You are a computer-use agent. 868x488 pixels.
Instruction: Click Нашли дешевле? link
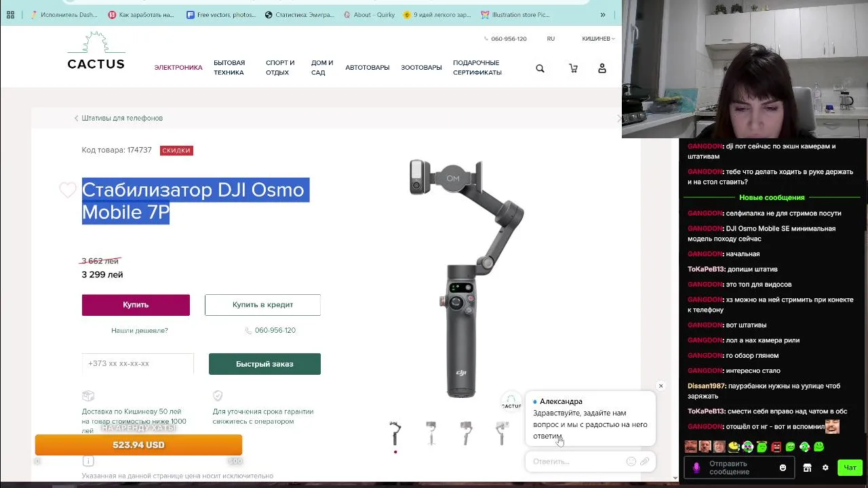140,331
